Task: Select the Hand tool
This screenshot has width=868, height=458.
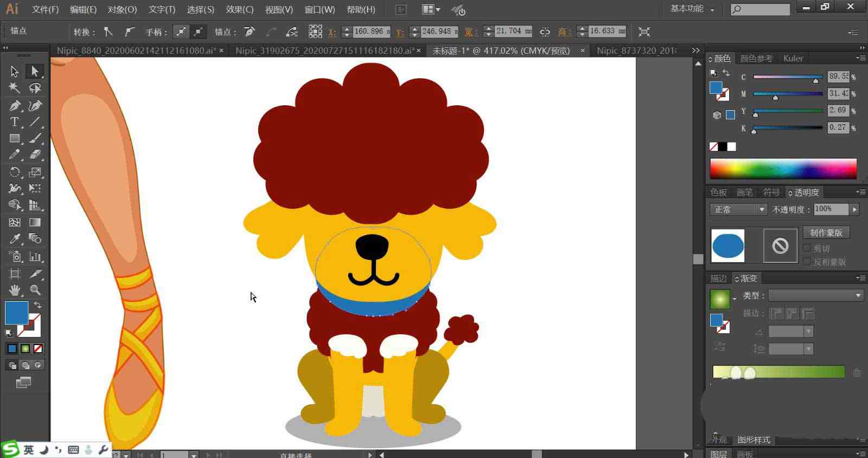Action: 14,290
